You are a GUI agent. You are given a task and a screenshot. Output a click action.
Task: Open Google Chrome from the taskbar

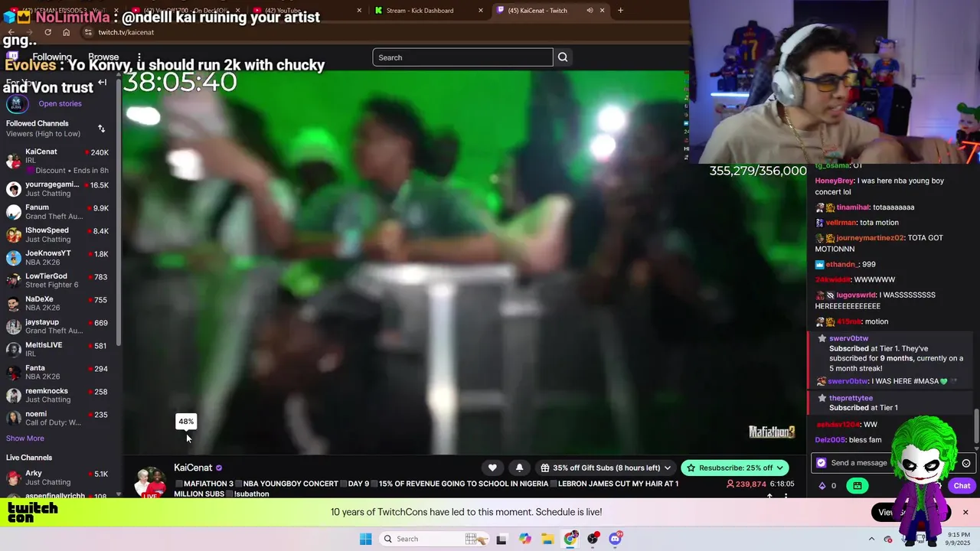[x=570, y=539]
